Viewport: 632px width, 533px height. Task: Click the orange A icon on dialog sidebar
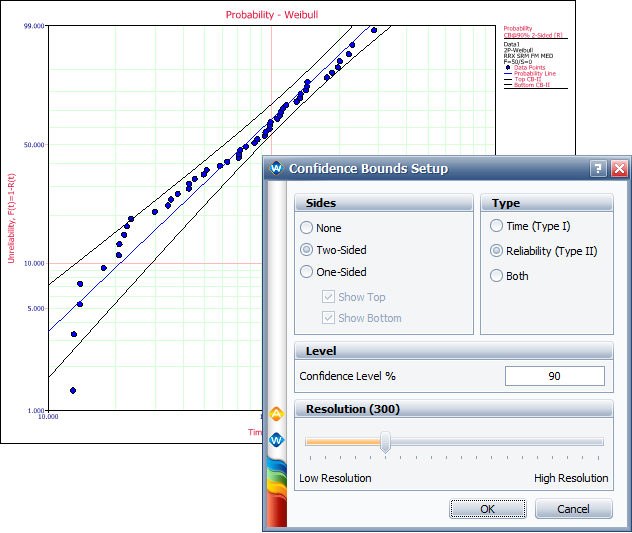(277, 413)
